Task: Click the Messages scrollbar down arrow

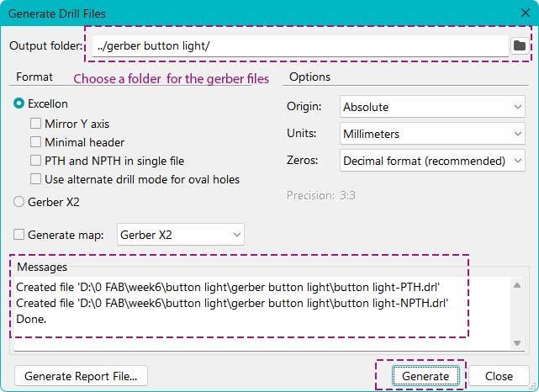Action: (x=517, y=343)
